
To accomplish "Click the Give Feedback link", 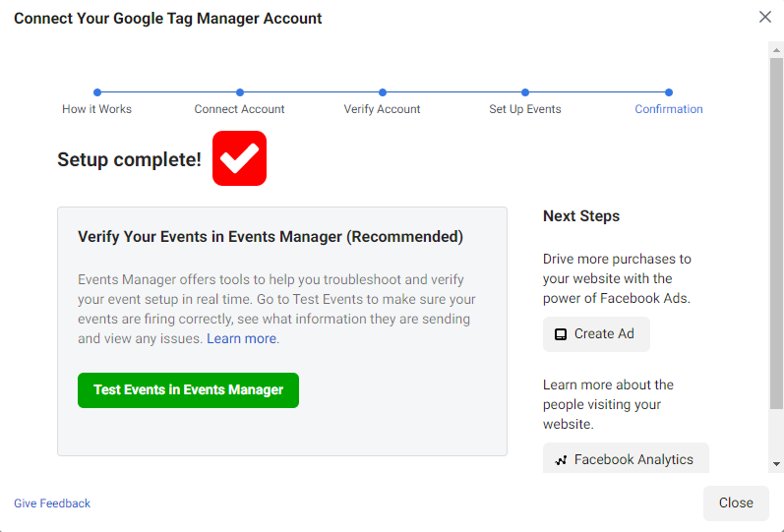I will click(52, 503).
